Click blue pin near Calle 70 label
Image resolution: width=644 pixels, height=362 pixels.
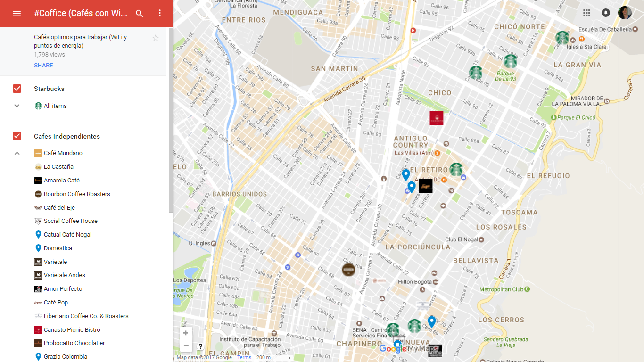coord(431,322)
